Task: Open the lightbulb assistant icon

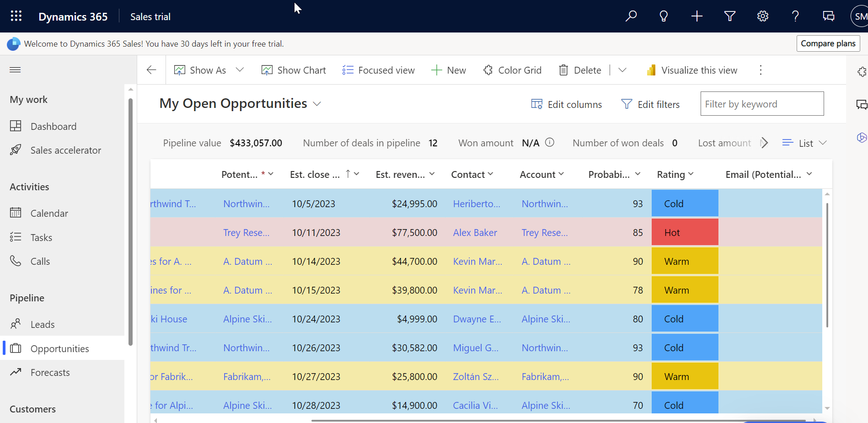Action: [664, 16]
